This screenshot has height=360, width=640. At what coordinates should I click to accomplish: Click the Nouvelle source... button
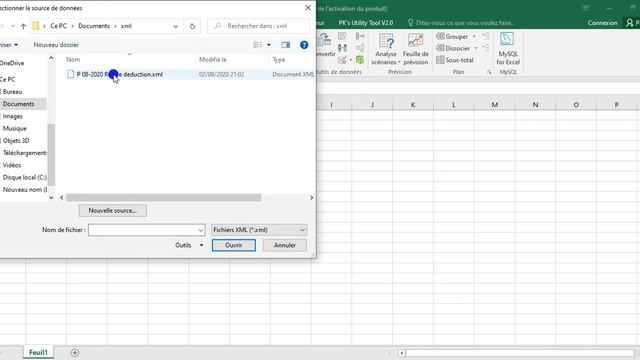(x=113, y=211)
